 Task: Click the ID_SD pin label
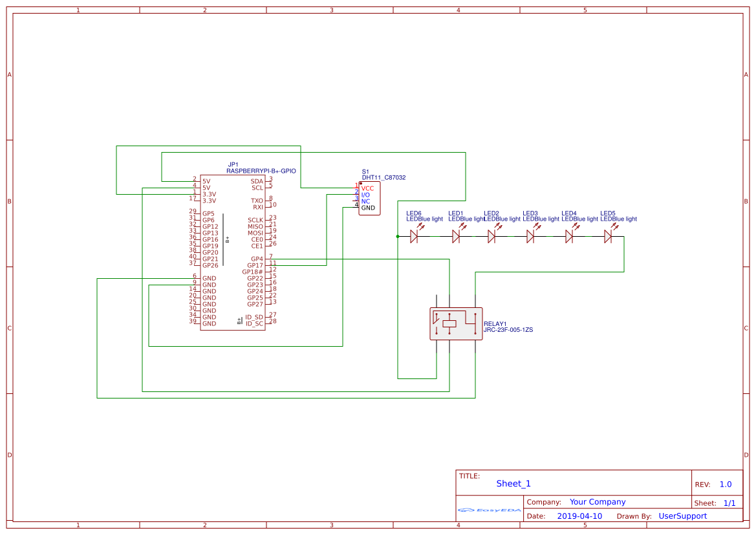(x=254, y=318)
